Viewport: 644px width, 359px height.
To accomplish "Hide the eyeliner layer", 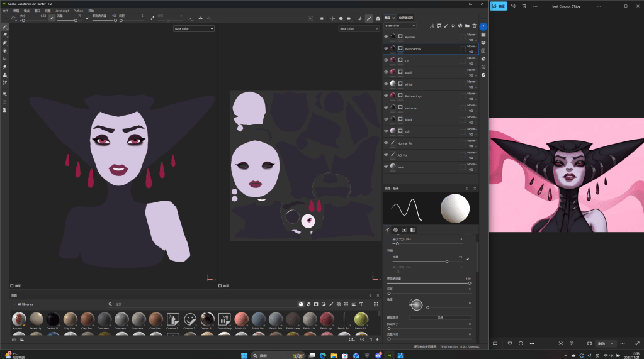I will coord(386,37).
